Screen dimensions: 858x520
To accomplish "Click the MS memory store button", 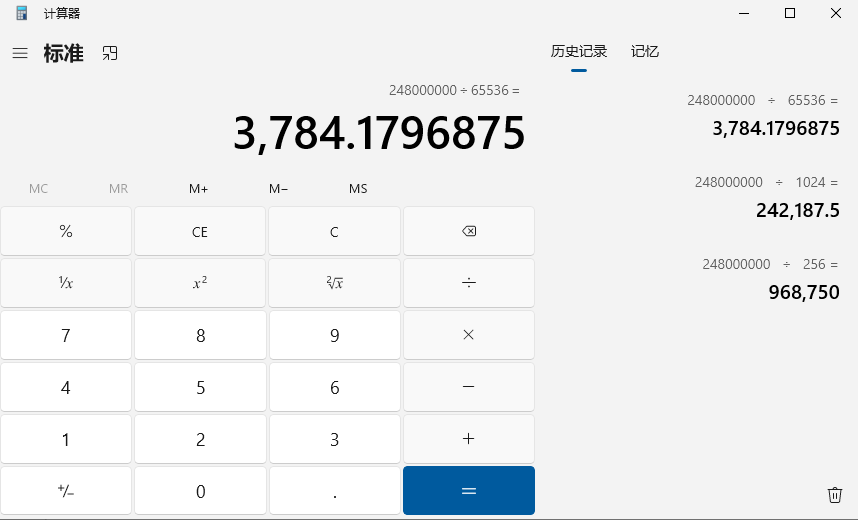I will pyautogui.click(x=358, y=189).
